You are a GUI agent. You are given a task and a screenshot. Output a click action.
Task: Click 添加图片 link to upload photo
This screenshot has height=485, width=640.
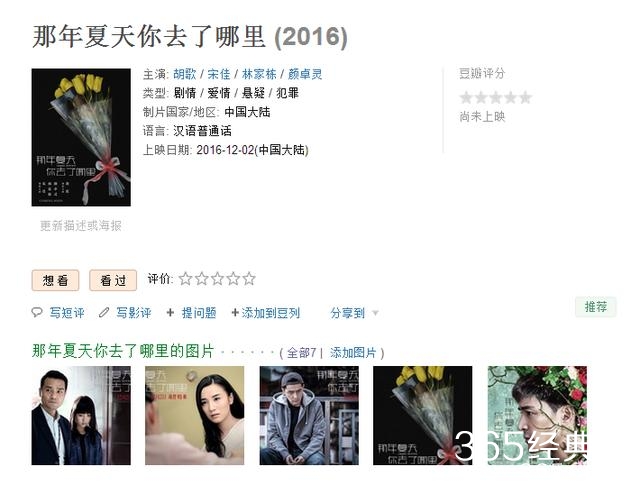point(353,352)
